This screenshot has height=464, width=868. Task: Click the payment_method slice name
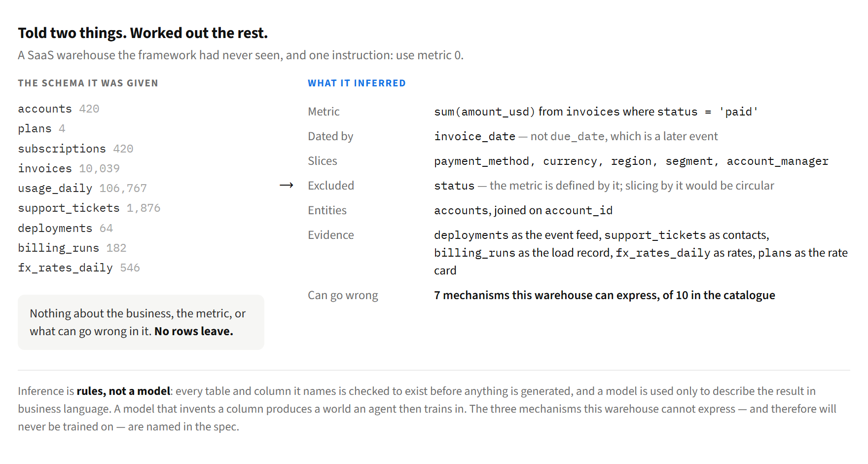pyautogui.click(x=481, y=161)
